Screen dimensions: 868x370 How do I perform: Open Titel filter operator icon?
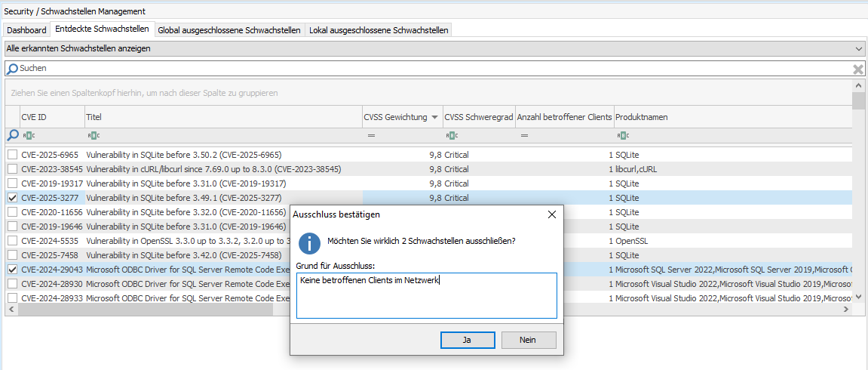(93, 136)
